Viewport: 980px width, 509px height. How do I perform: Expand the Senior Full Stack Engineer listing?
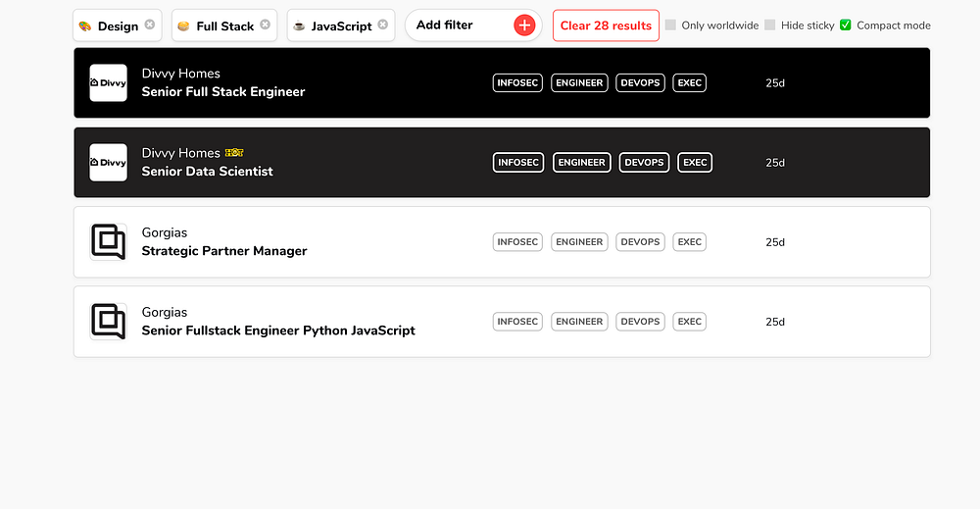(x=223, y=92)
